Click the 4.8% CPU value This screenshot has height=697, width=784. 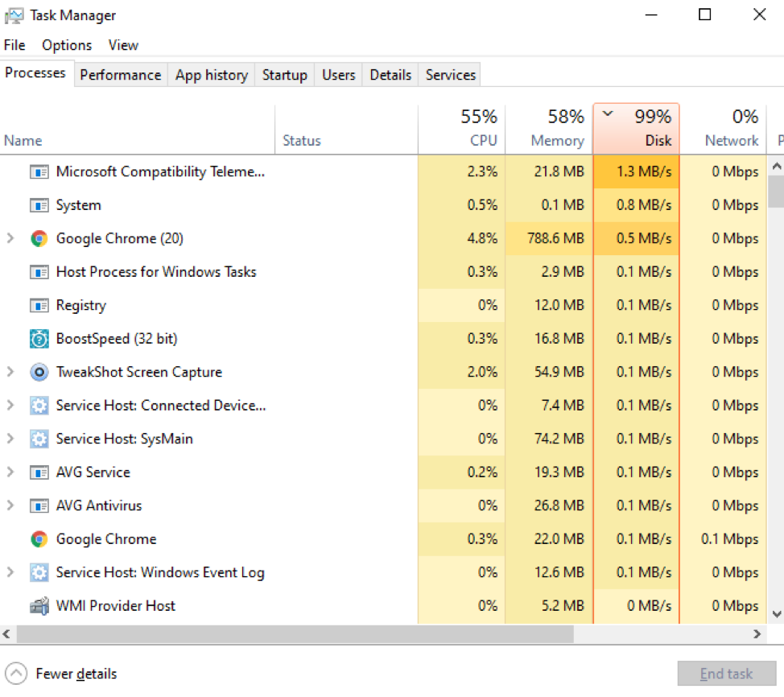(x=482, y=238)
